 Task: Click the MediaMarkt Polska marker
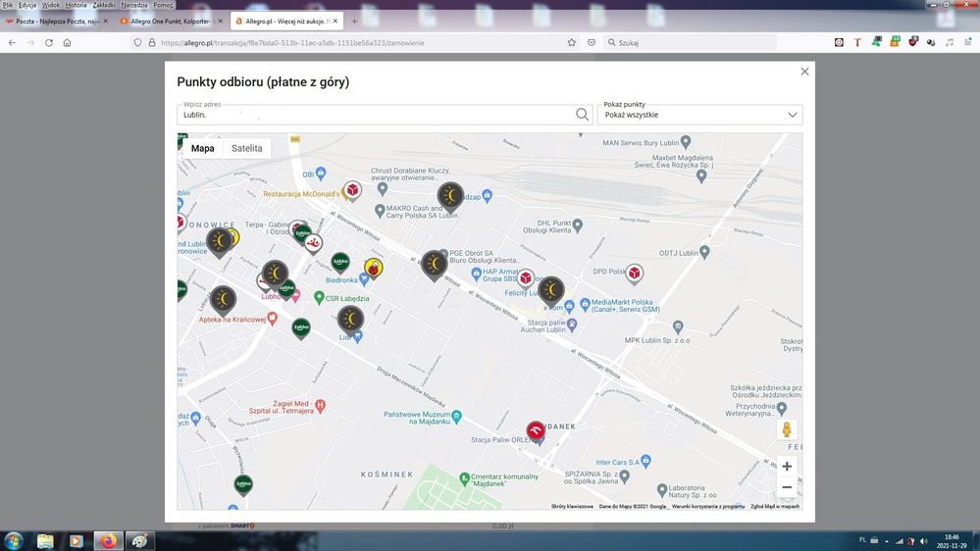585,304
